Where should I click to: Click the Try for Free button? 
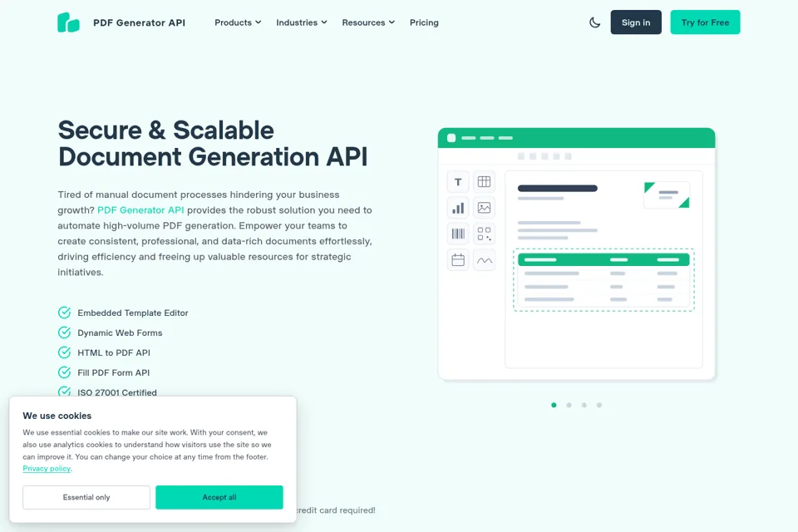click(705, 22)
